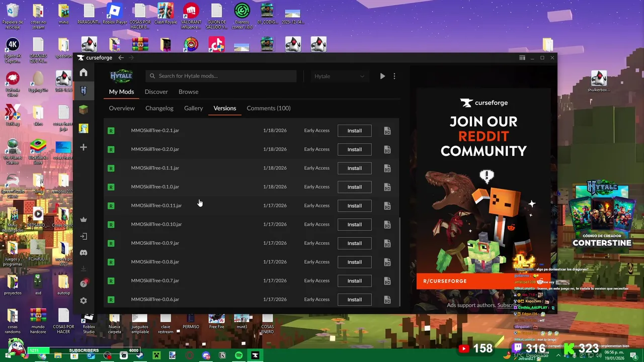Screen dimensions: 644x362
Task: Click MMOSkillTree-0.0.9.jar file name
Action: click(x=155, y=243)
